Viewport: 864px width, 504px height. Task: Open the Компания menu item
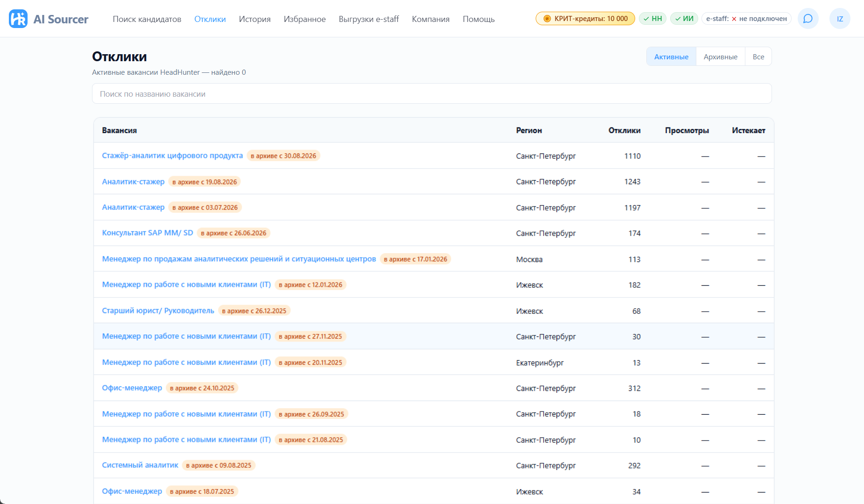pos(431,19)
